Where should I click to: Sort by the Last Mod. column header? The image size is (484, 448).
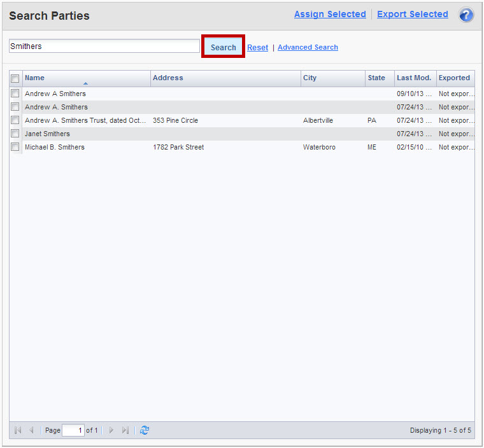415,78
